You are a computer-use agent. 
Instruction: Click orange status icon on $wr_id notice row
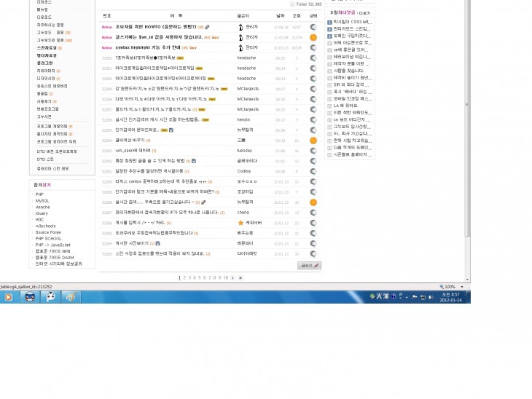pos(313,37)
